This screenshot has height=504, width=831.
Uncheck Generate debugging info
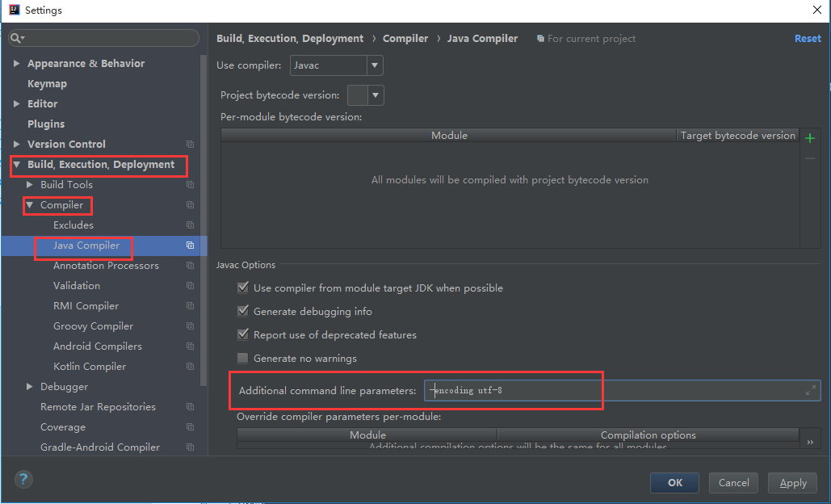click(x=243, y=311)
